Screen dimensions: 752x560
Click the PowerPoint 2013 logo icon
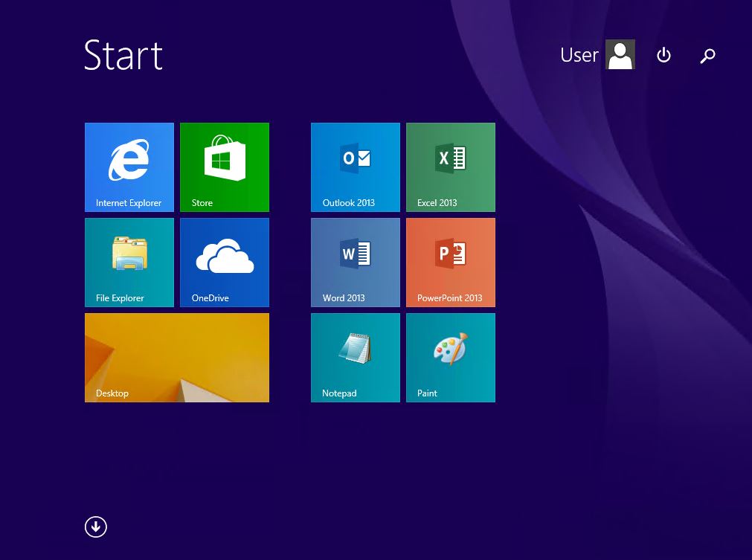[x=450, y=254]
